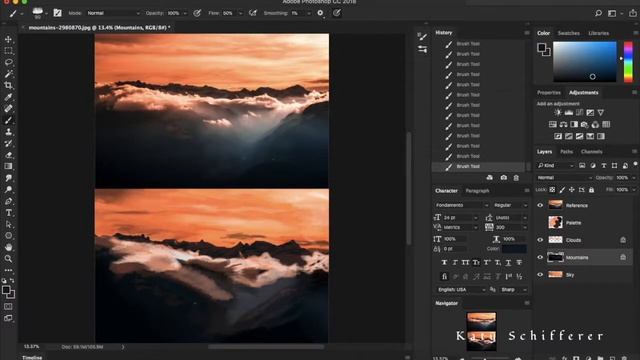The width and height of the screenshot is (640, 360).
Task: Open the layer blend mode Normal dropdown
Action: click(x=564, y=178)
